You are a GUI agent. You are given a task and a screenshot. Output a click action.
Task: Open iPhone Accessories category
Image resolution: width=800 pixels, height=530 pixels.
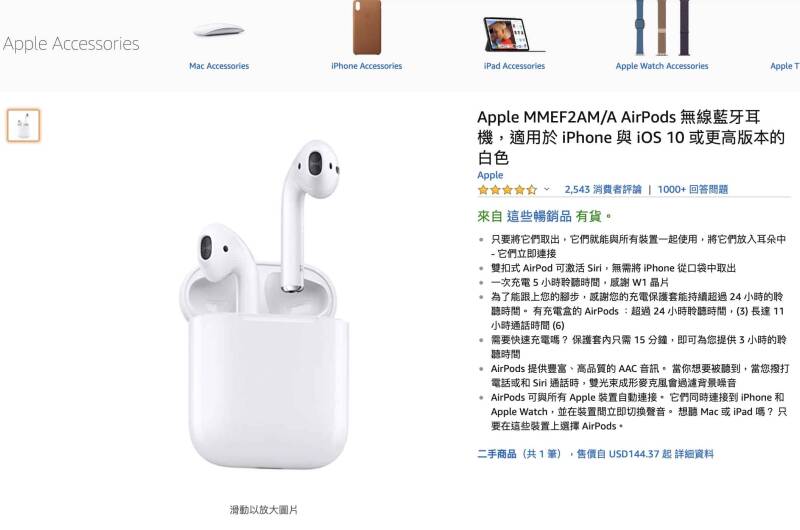pos(366,66)
